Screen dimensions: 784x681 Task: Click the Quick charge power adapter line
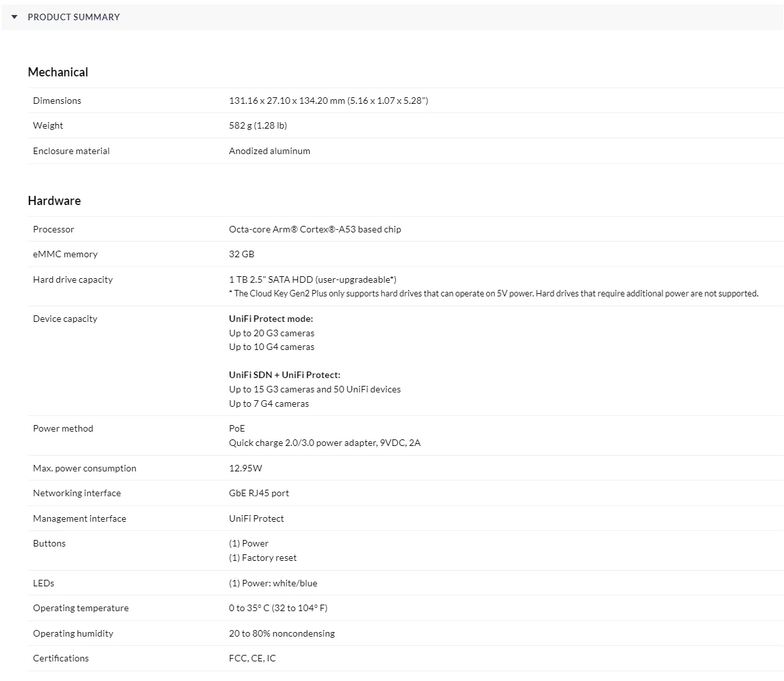click(324, 443)
